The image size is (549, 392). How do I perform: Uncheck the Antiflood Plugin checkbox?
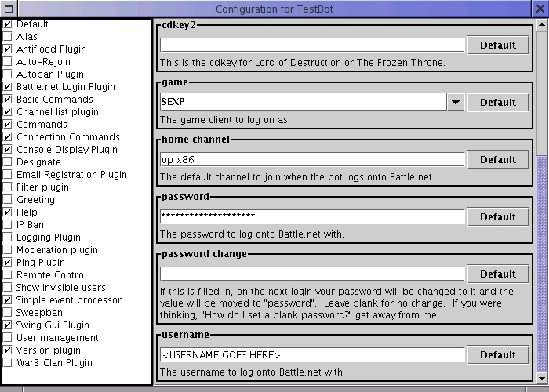tap(7, 49)
